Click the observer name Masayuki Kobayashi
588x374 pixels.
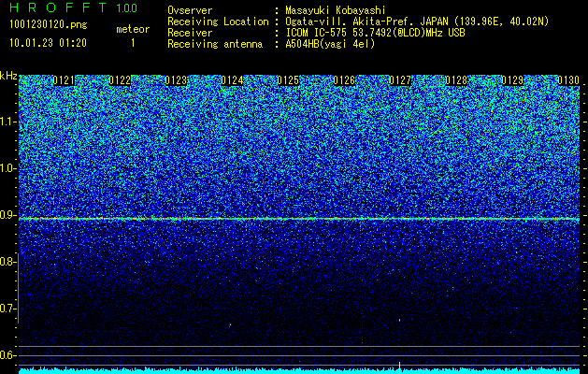point(336,10)
